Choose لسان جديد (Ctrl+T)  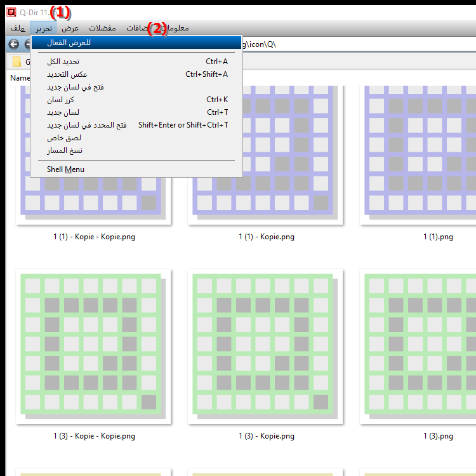(x=136, y=112)
